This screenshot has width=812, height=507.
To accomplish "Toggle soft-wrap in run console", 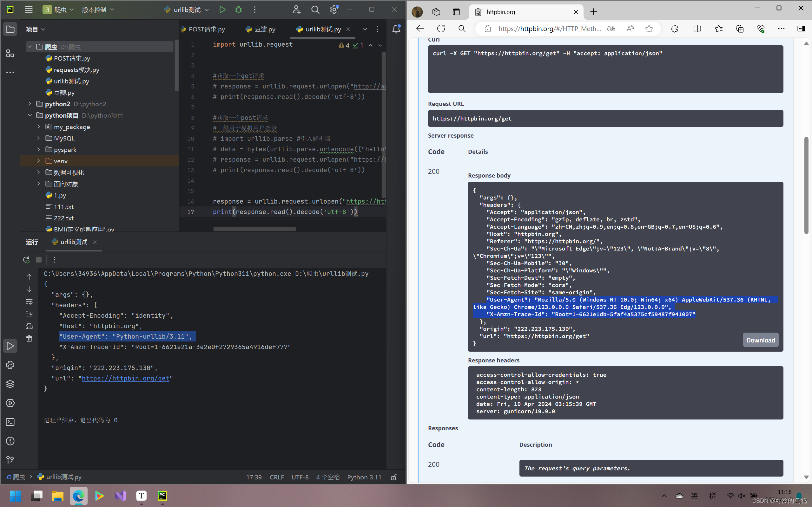I will pyautogui.click(x=29, y=302).
